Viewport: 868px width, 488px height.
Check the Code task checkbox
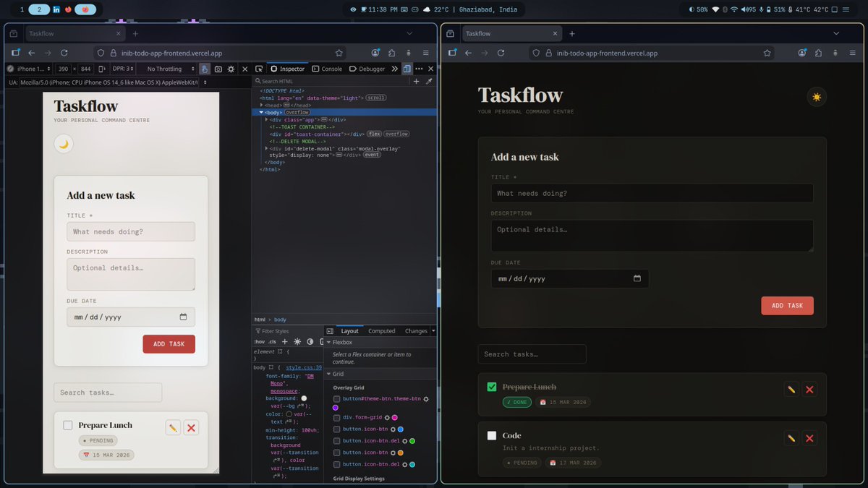point(492,435)
